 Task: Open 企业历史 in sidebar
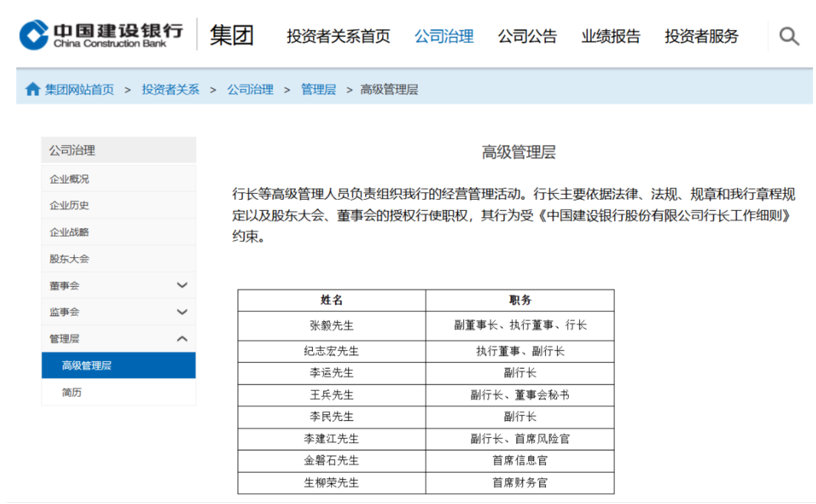(119, 205)
